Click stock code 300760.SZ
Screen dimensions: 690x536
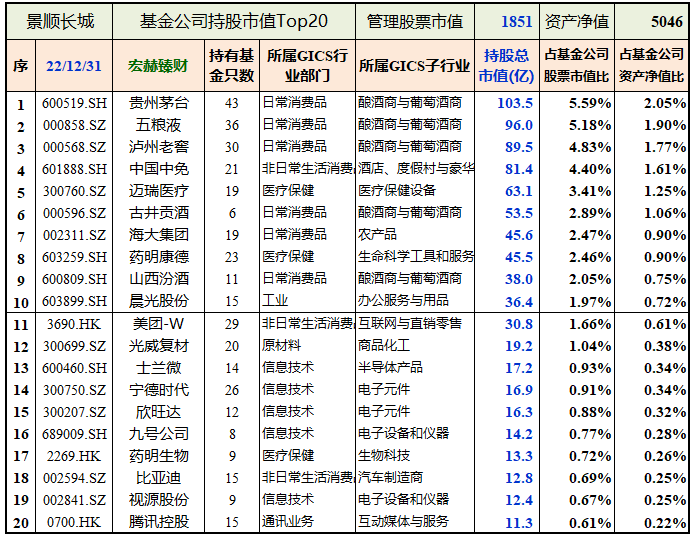[74, 191]
